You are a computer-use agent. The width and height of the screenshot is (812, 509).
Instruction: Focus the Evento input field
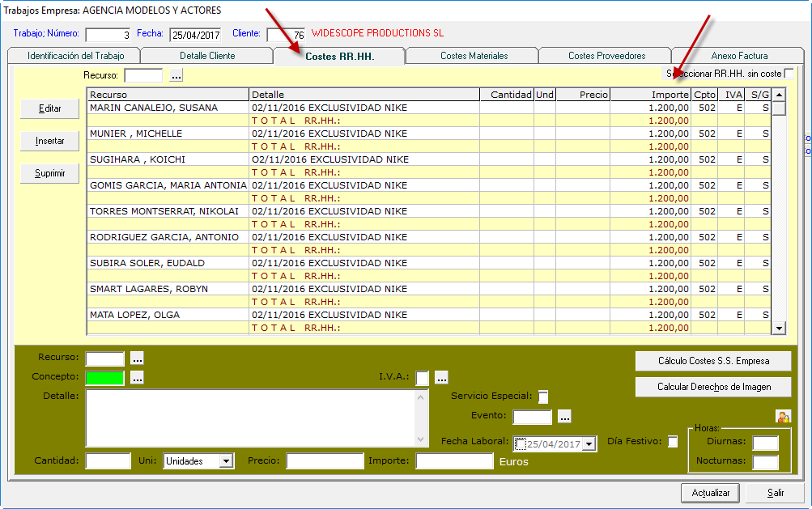point(533,417)
